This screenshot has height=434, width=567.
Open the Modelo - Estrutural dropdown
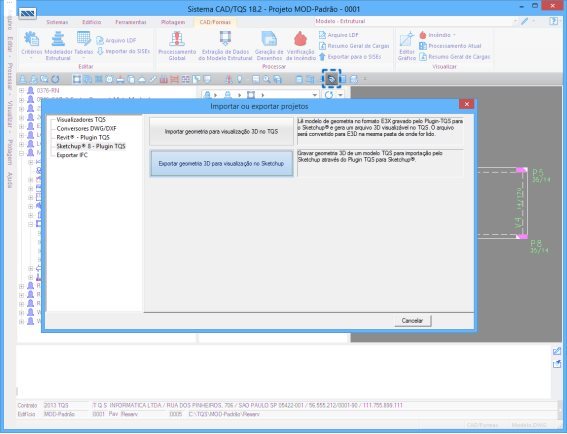coord(515,22)
